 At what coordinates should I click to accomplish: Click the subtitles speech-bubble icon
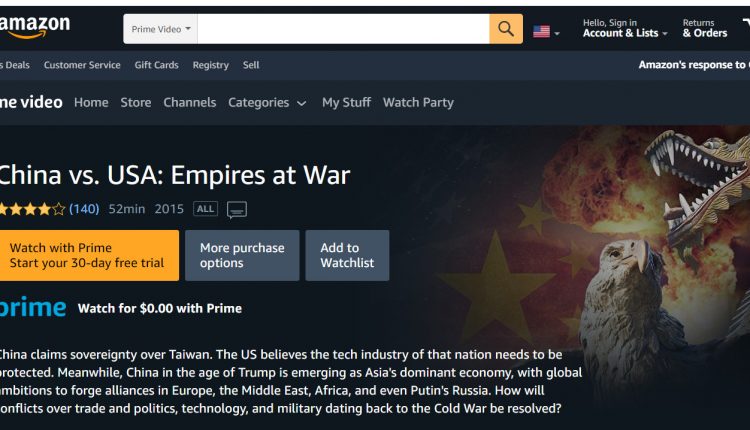click(237, 209)
